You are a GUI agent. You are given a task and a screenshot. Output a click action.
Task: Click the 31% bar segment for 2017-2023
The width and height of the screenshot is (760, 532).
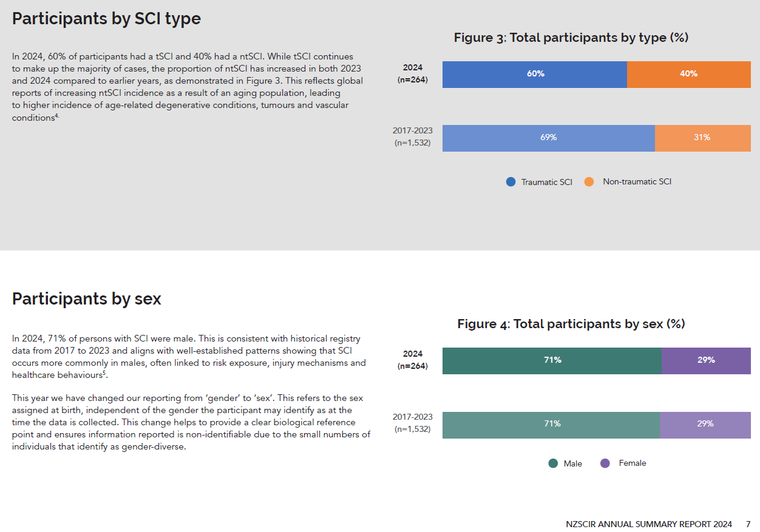click(702, 138)
